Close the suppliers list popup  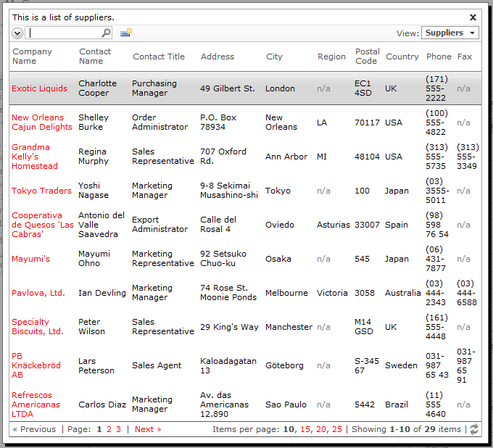pos(473,17)
